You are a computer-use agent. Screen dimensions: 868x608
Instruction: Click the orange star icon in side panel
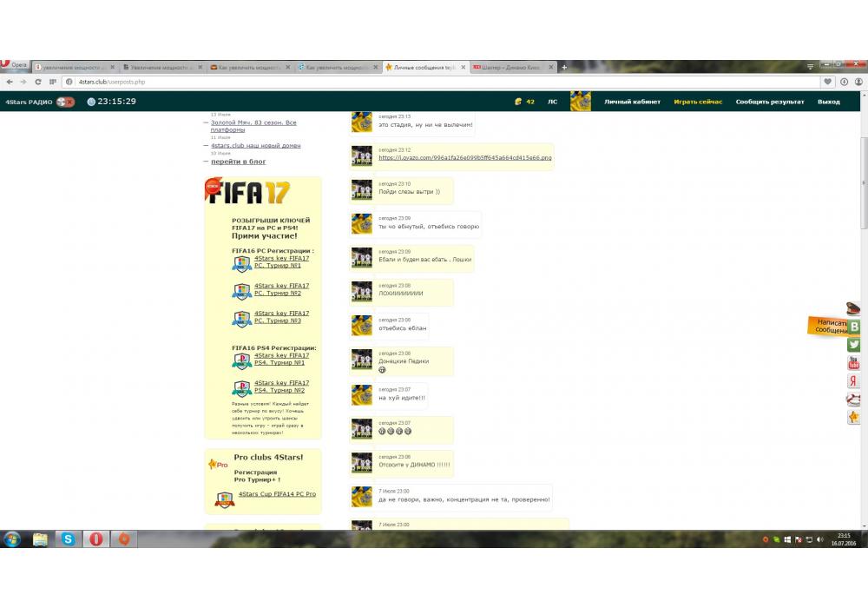pos(853,417)
